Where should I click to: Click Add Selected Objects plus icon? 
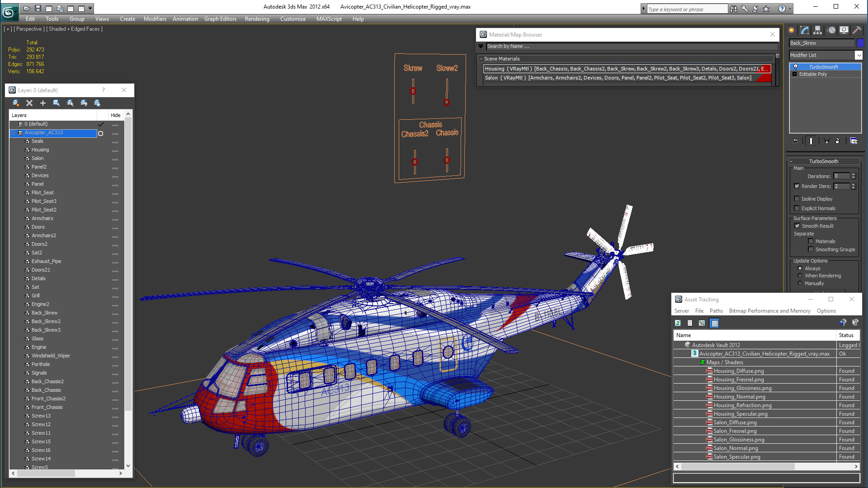(43, 103)
